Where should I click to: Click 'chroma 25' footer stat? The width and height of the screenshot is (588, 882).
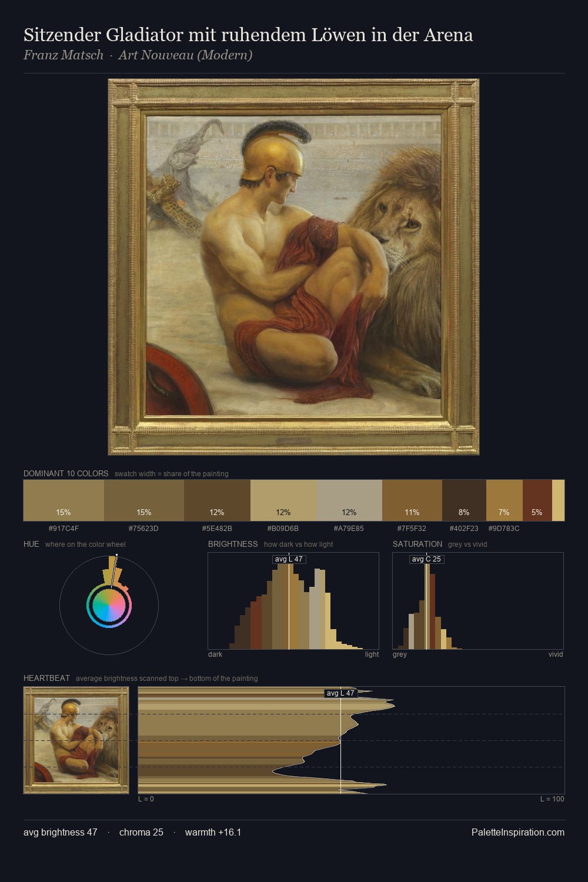click(x=141, y=832)
